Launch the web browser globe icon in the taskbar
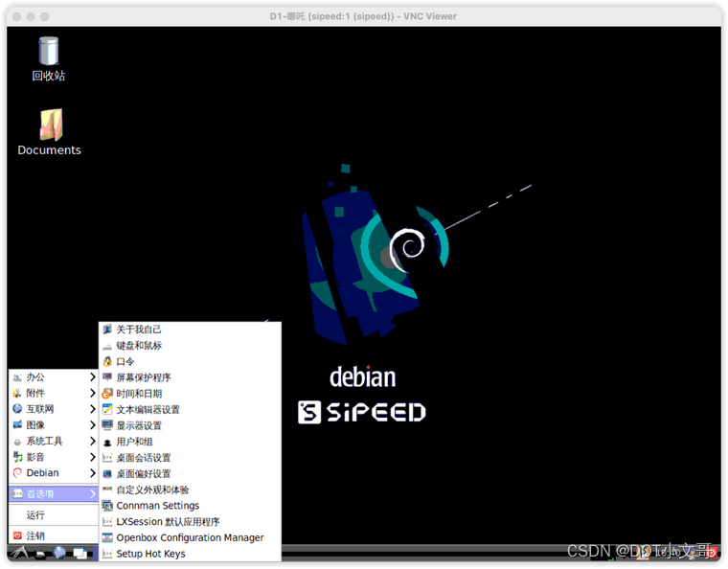Image resolution: width=728 pixels, height=569 pixels. tap(59, 553)
